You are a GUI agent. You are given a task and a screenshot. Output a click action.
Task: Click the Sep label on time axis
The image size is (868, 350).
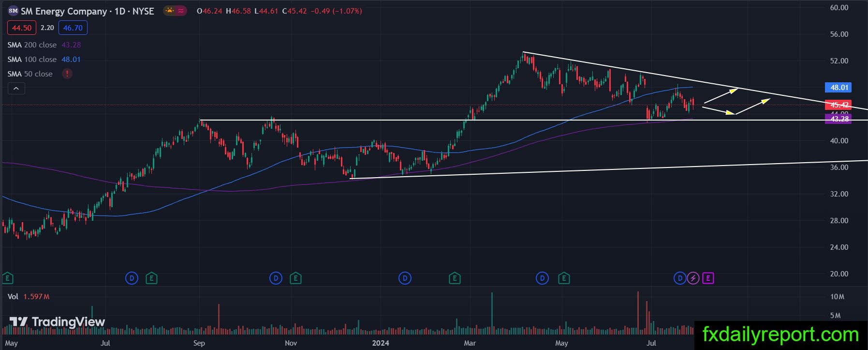click(199, 343)
